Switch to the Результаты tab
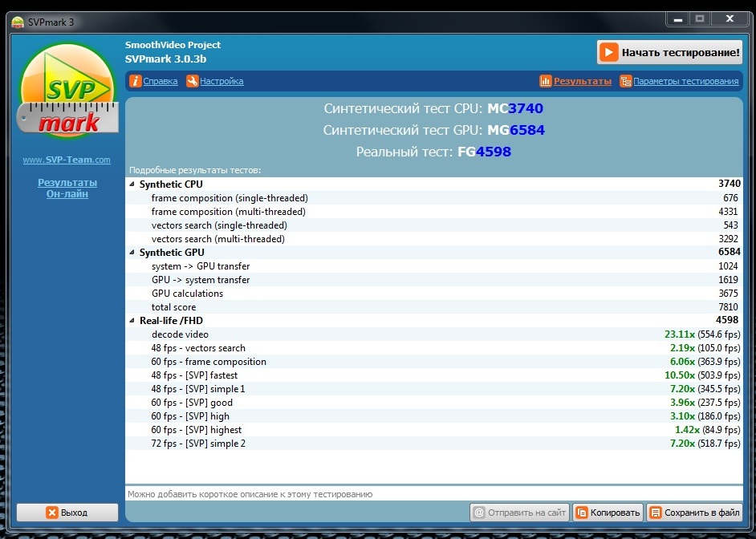The height and width of the screenshot is (539, 756). pos(583,81)
